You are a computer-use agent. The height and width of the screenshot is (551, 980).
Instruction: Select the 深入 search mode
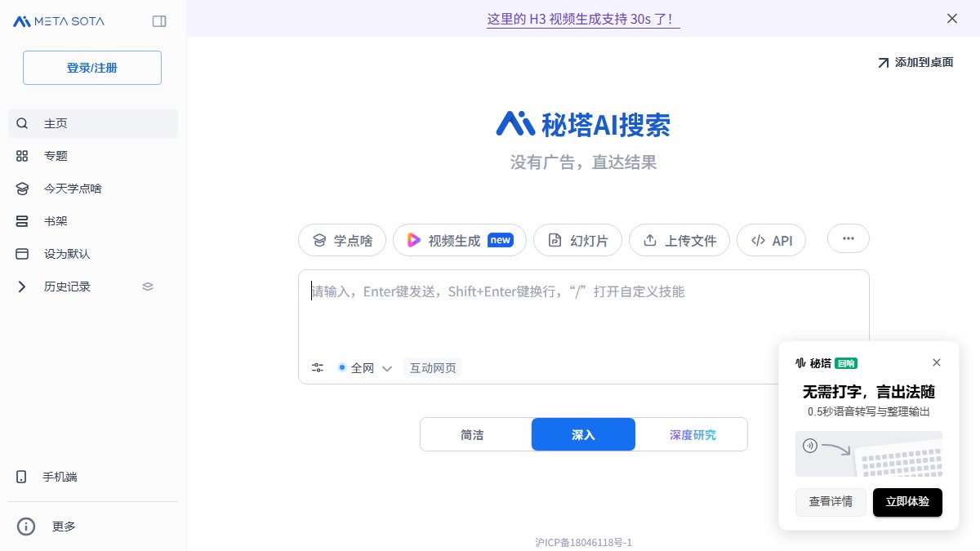point(583,434)
